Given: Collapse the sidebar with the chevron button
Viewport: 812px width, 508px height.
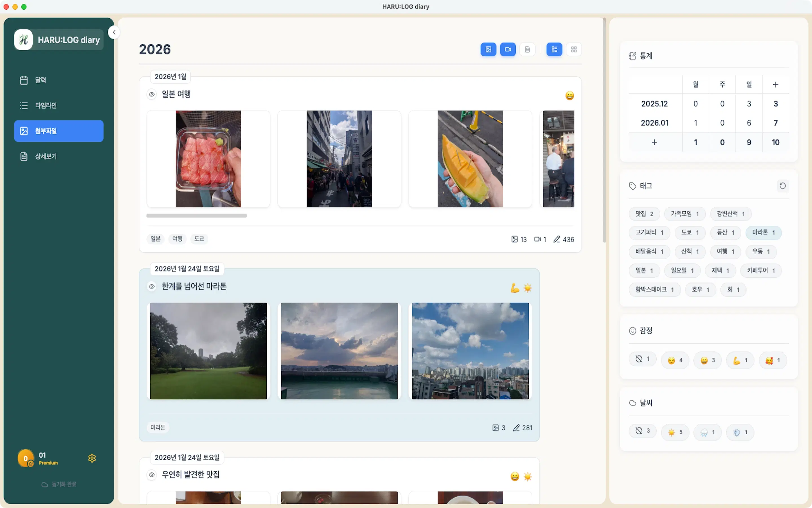Looking at the screenshot, I should click(x=114, y=32).
